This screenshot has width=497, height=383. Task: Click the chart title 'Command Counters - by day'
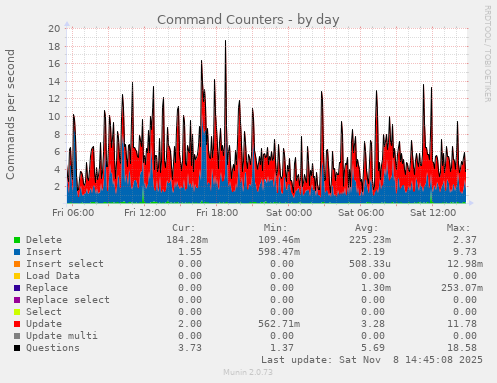[248, 20]
